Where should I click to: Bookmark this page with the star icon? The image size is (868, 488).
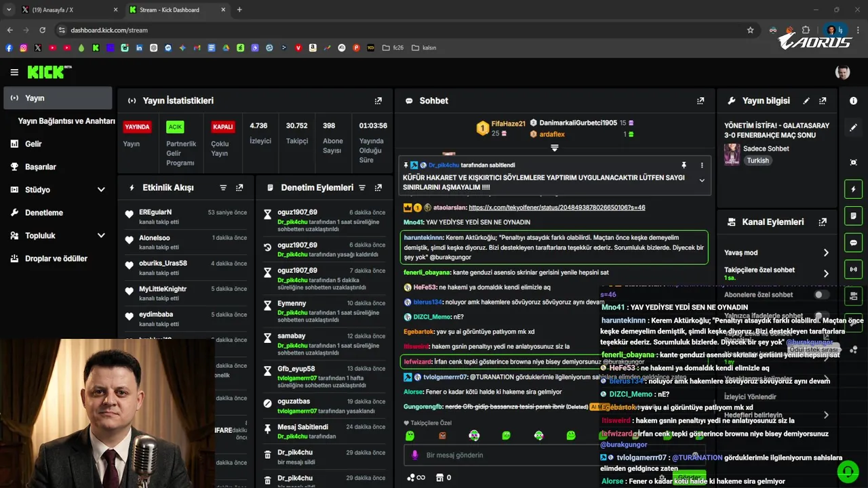click(x=750, y=30)
